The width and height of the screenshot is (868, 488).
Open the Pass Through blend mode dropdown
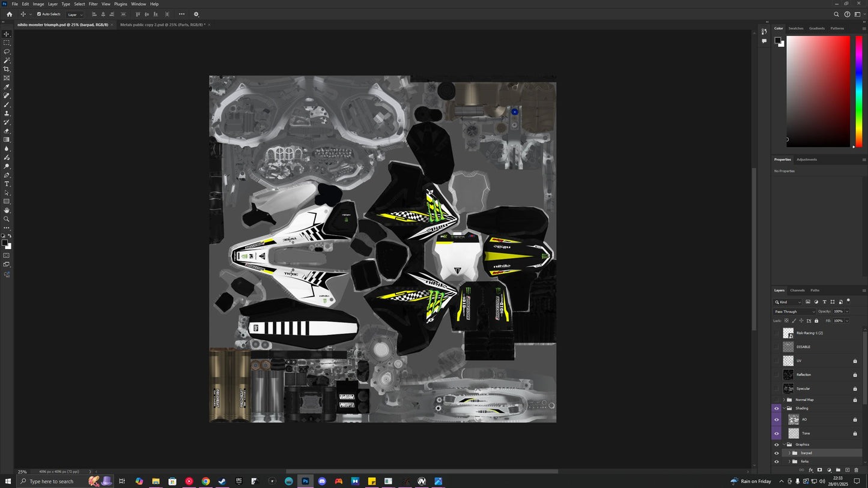pos(793,312)
